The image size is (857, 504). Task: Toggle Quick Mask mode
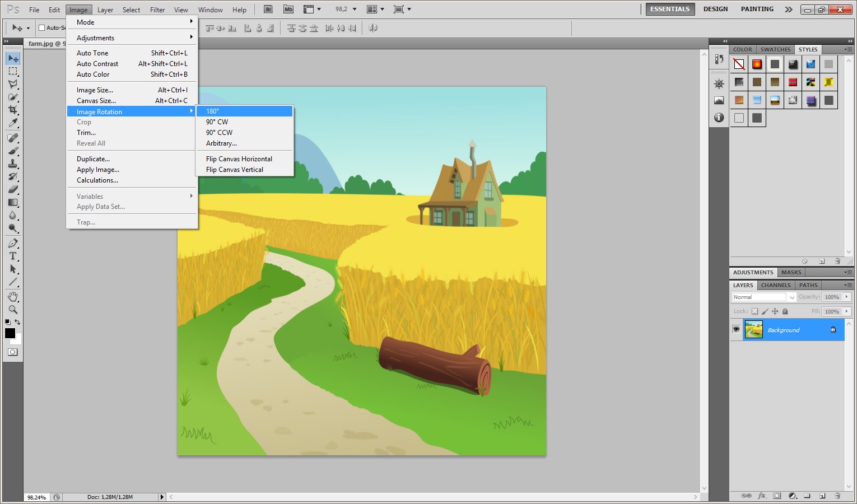(13, 352)
